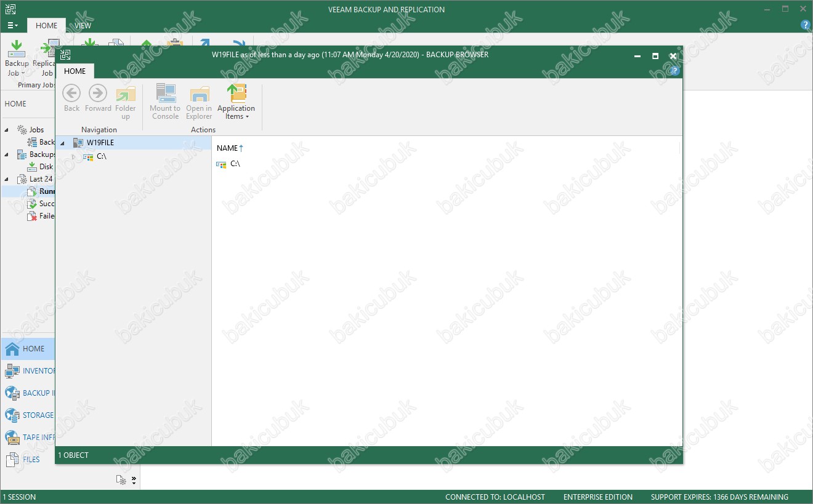Screen dimensions: 813x504
Task: Click CONNECTED TO: LOCALHOST in status bar
Action: tap(495, 497)
